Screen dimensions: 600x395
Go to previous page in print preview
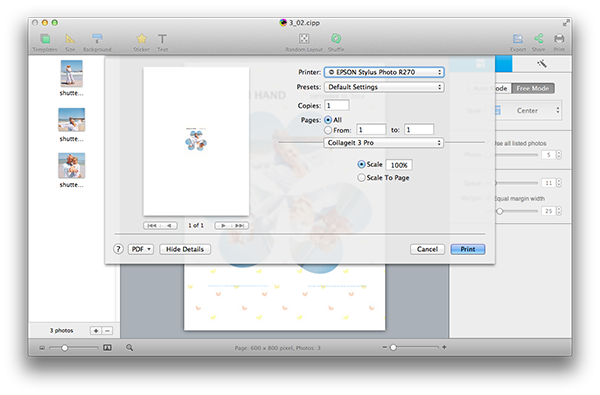click(169, 225)
